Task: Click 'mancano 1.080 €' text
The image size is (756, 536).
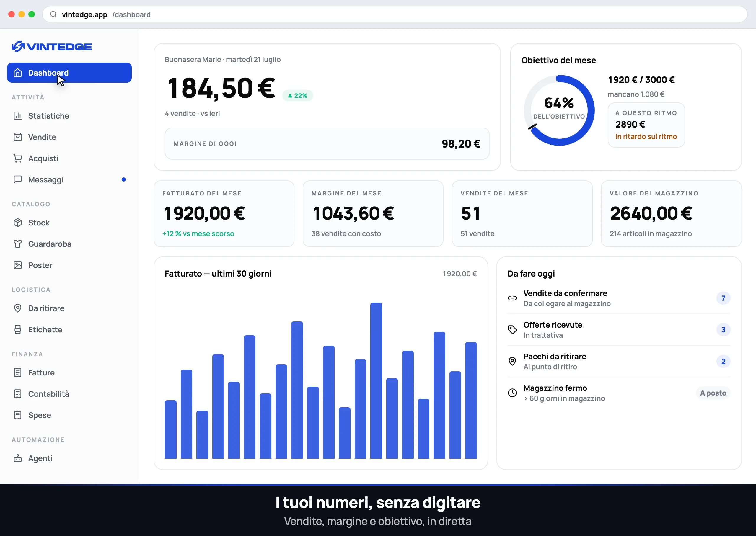Action: 636,94
